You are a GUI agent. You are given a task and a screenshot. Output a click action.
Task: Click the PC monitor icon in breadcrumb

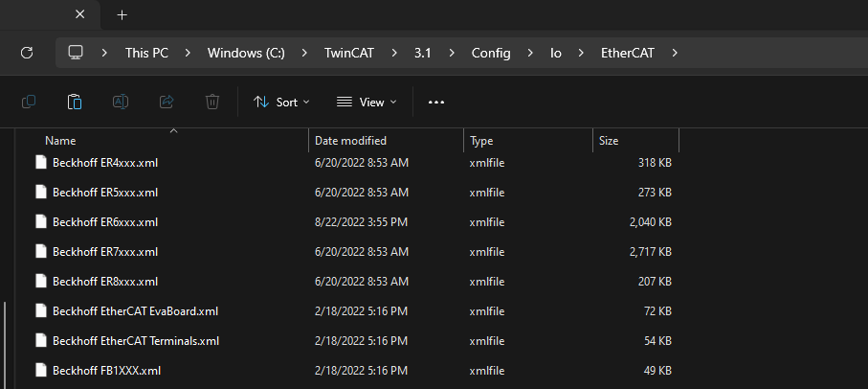point(76,53)
